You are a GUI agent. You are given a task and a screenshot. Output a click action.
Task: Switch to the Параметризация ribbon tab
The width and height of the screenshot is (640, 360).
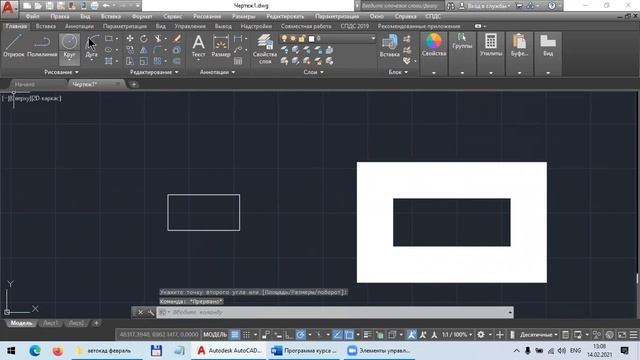(x=124, y=26)
